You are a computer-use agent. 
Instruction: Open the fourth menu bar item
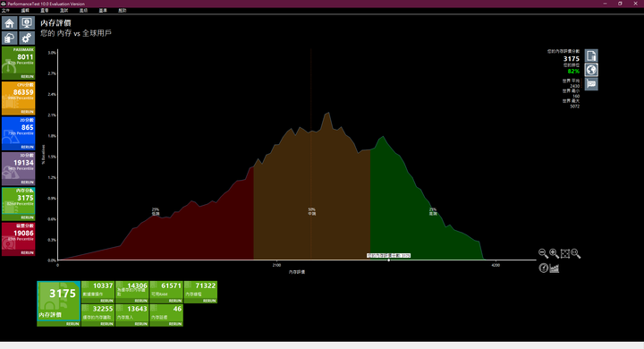pyautogui.click(x=64, y=10)
